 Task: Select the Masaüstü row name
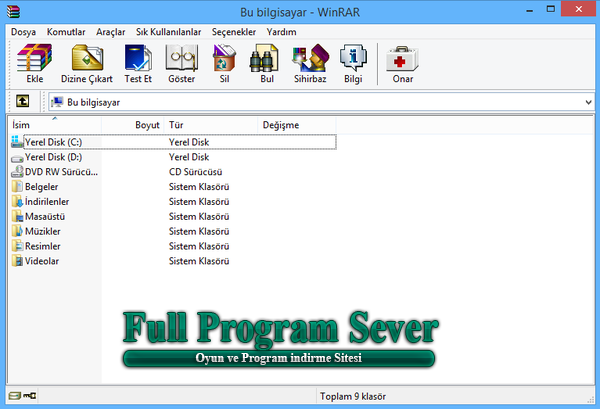(45, 217)
